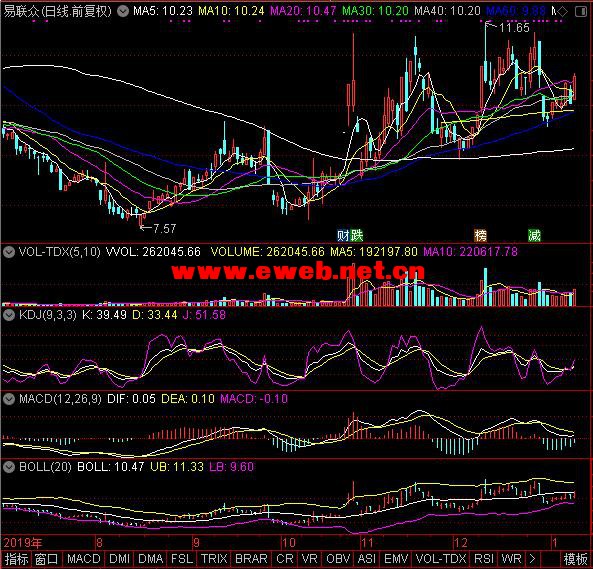Show more indicators with the arrow
The image size is (593, 569).
(532, 559)
